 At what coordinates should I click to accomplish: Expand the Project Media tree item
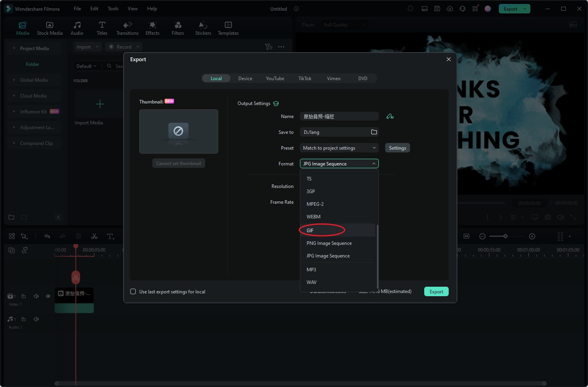[x=15, y=48]
